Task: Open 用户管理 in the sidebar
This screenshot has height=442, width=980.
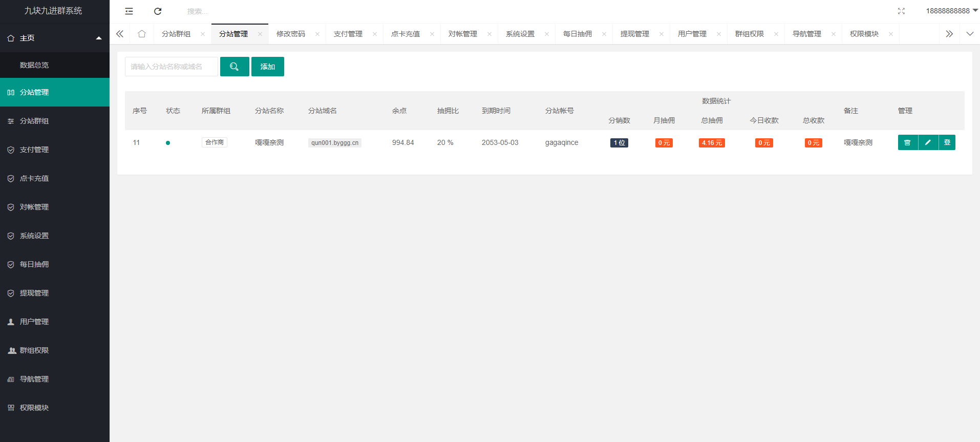Action: point(34,322)
